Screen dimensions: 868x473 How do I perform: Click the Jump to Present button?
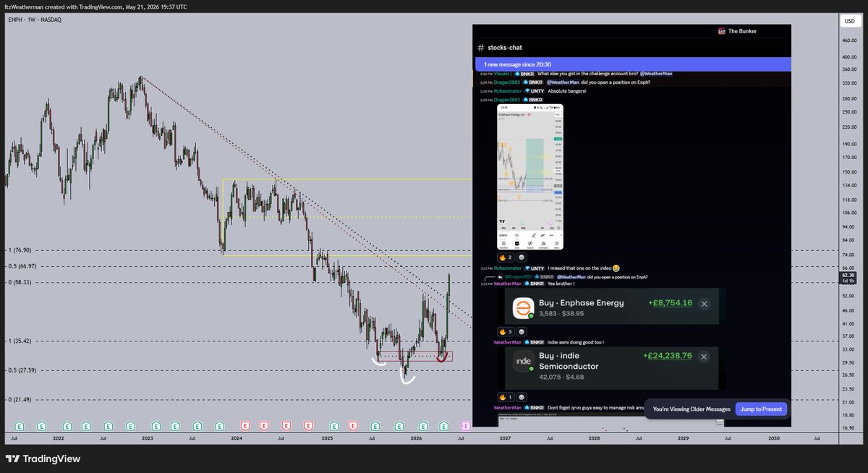762,409
